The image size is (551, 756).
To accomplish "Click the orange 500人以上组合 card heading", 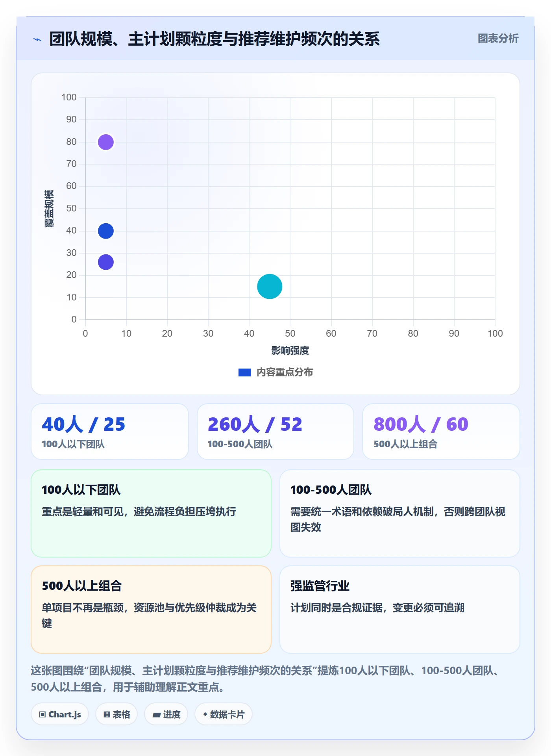I will [82, 586].
